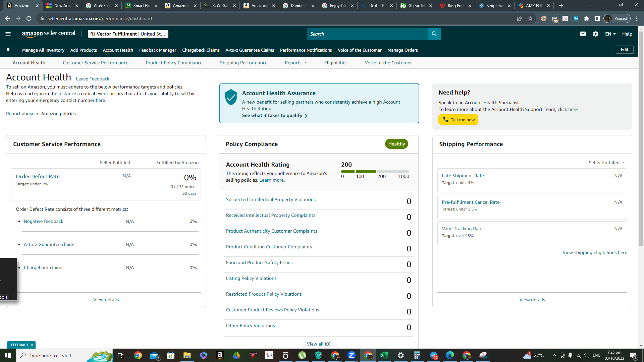
Task: Open Google Drive from the taskbar
Action: click(236, 355)
